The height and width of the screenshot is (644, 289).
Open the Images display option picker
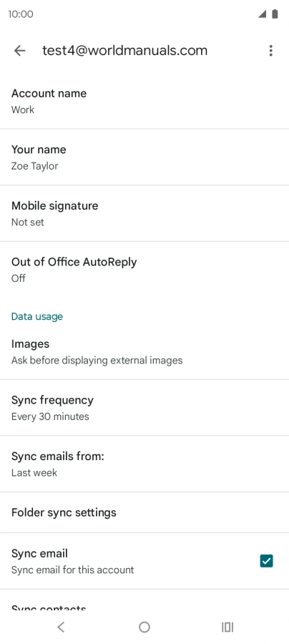tap(144, 352)
